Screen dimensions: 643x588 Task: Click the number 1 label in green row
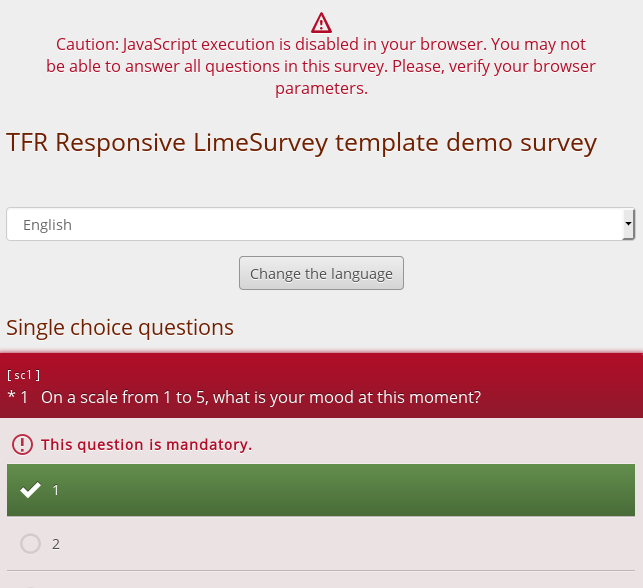click(56, 490)
